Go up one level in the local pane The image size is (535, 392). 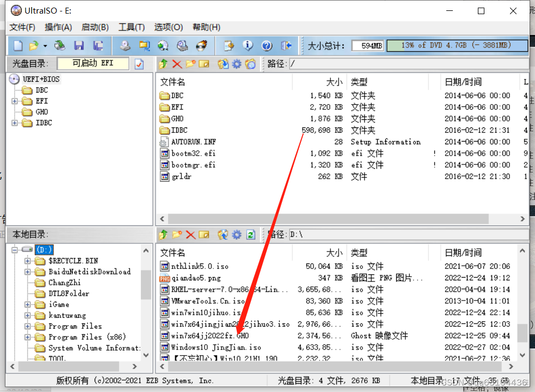(x=163, y=235)
